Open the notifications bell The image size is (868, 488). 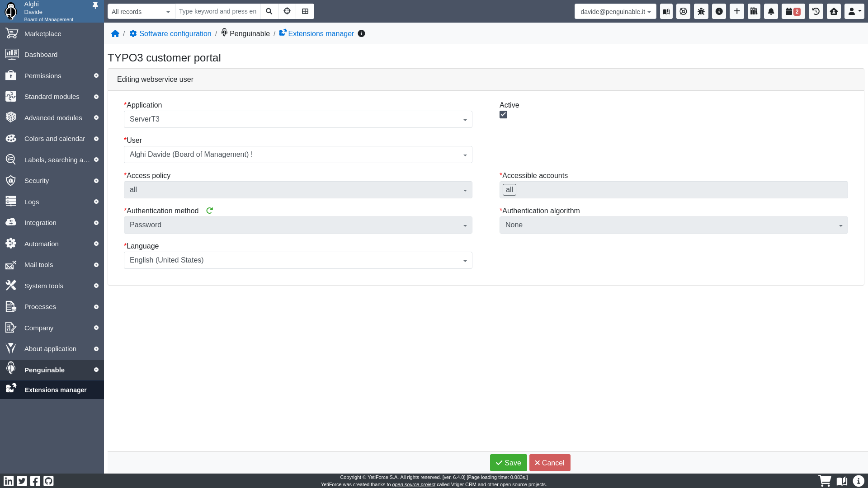click(771, 12)
